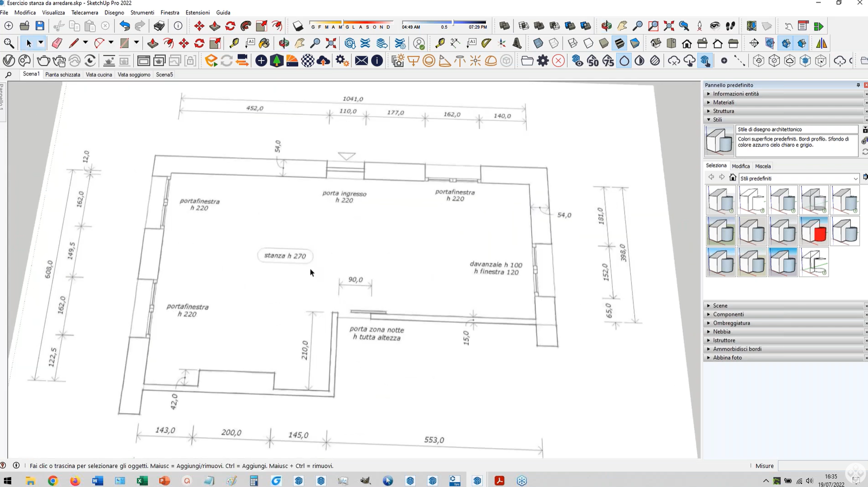Open the Telecamera menu

pos(84,12)
